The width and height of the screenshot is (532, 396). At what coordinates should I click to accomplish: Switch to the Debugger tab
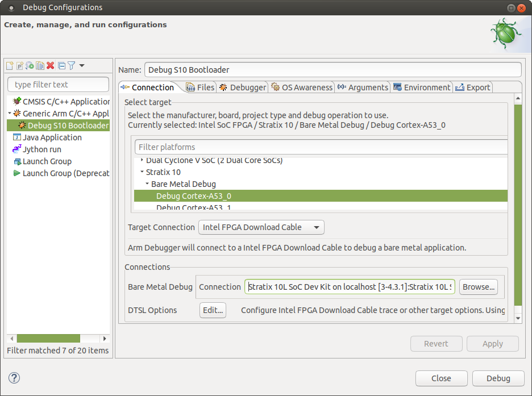(243, 87)
